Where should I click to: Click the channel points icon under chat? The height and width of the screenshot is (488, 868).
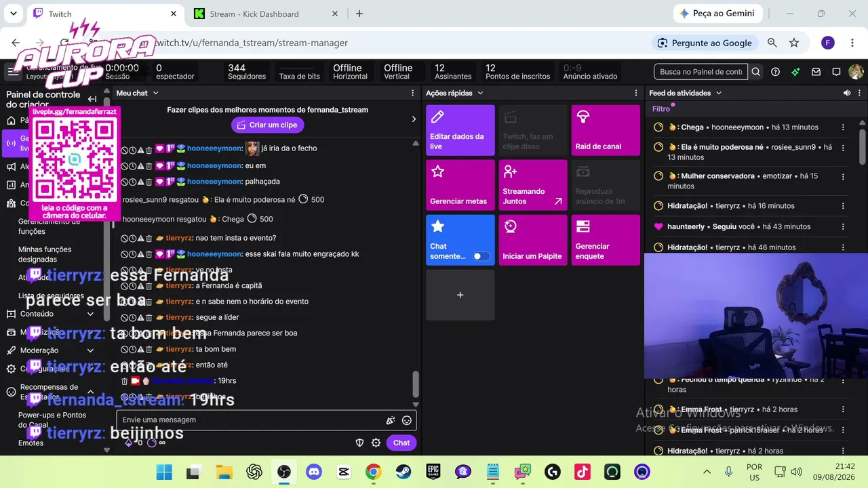point(152,443)
